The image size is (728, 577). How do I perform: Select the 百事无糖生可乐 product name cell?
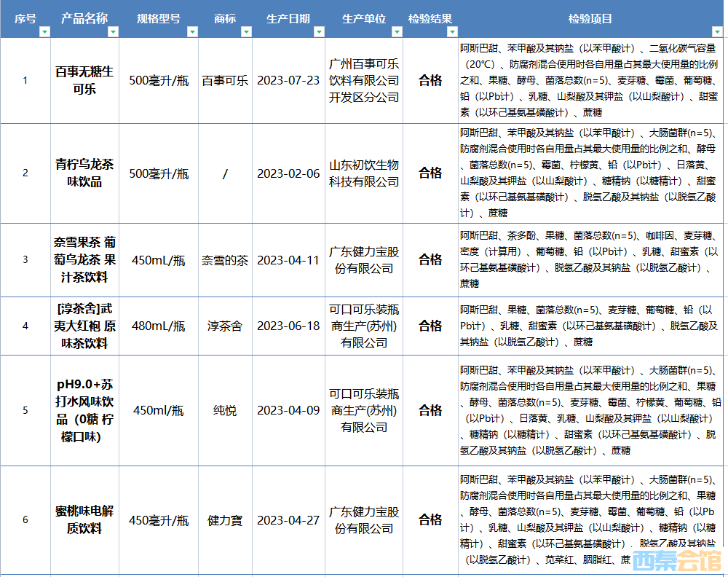(84, 80)
